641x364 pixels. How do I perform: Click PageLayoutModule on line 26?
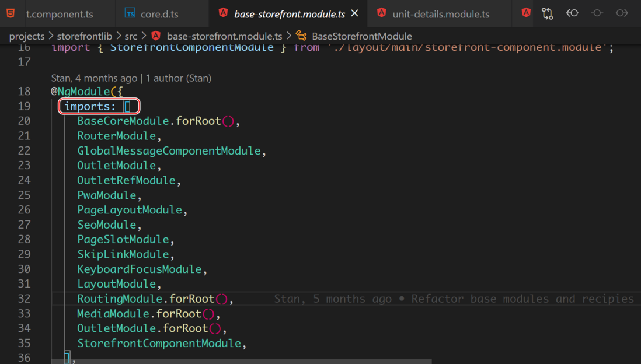point(130,210)
